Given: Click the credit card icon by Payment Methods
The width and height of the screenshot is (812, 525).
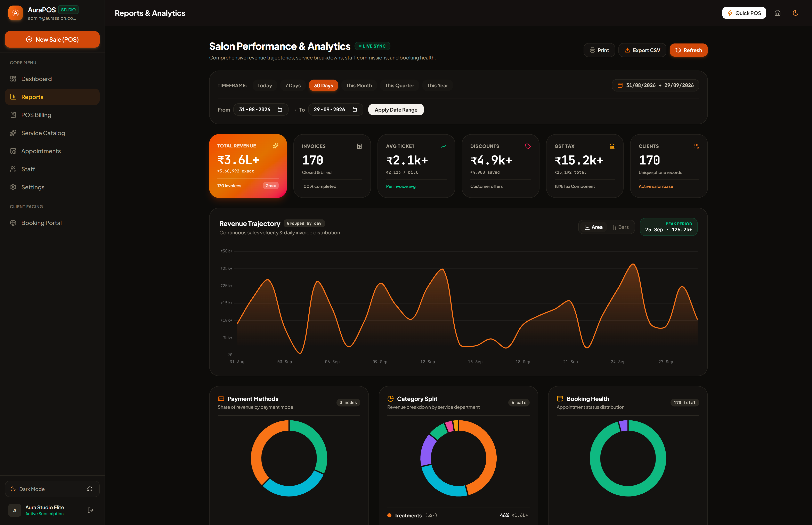Looking at the screenshot, I should [221, 398].
